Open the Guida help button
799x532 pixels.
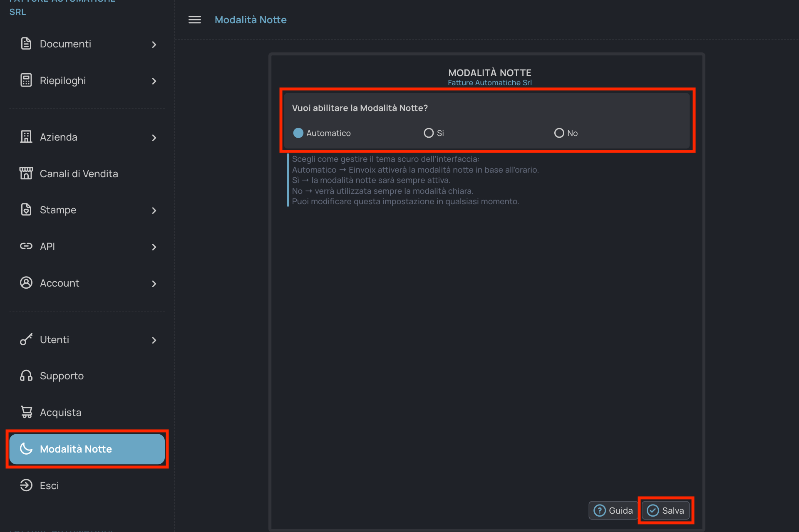tap(613, 510)
